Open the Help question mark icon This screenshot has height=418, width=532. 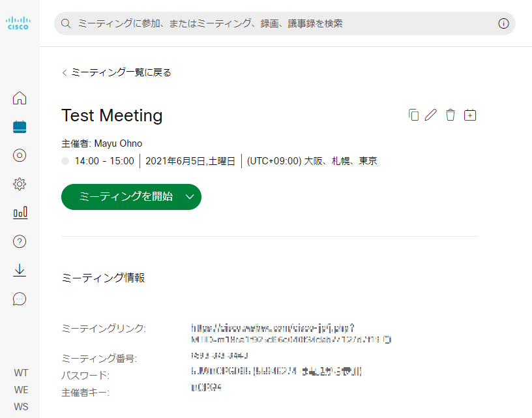coord(20,241)
